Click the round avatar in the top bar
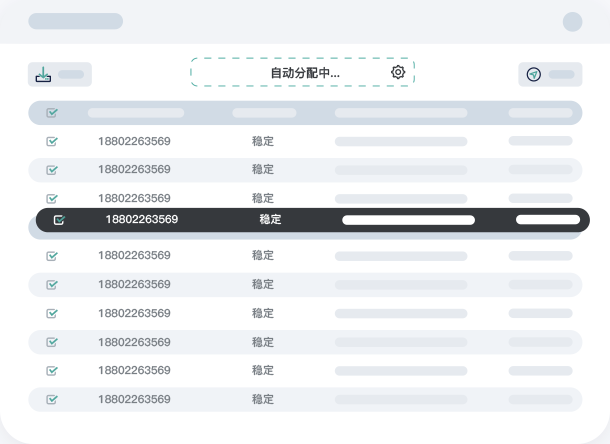The width and height of the screenshot is (610, 444). pyautogui.click(x=572, y=21)
